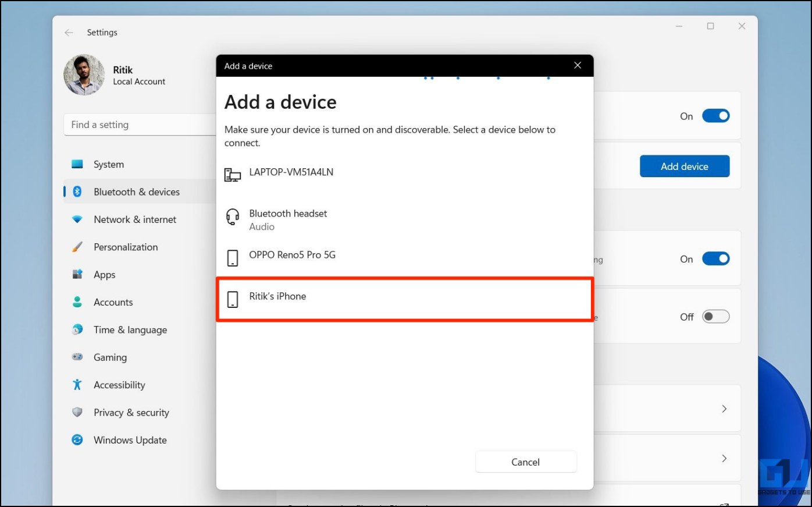Viewport: 812px width, 507px height.
Task: Expand the lower chevron row in Settings
Action: click(724, 458)
